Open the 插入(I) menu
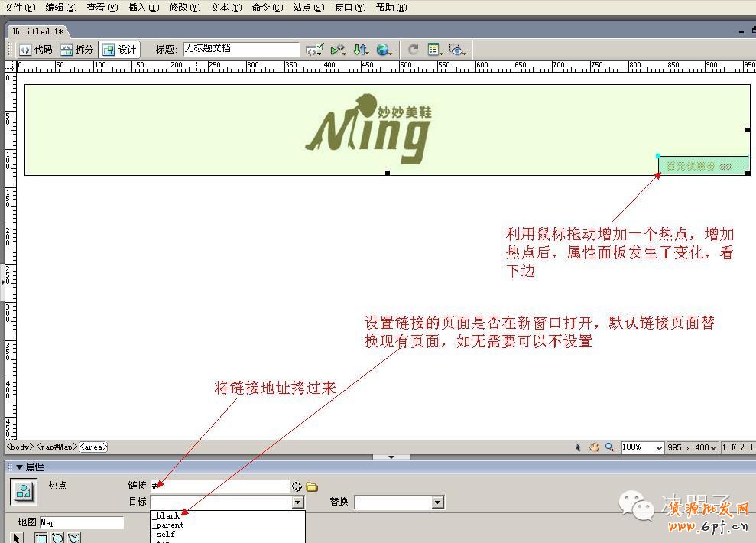The image size is (756, 543). tap(144, 7)
